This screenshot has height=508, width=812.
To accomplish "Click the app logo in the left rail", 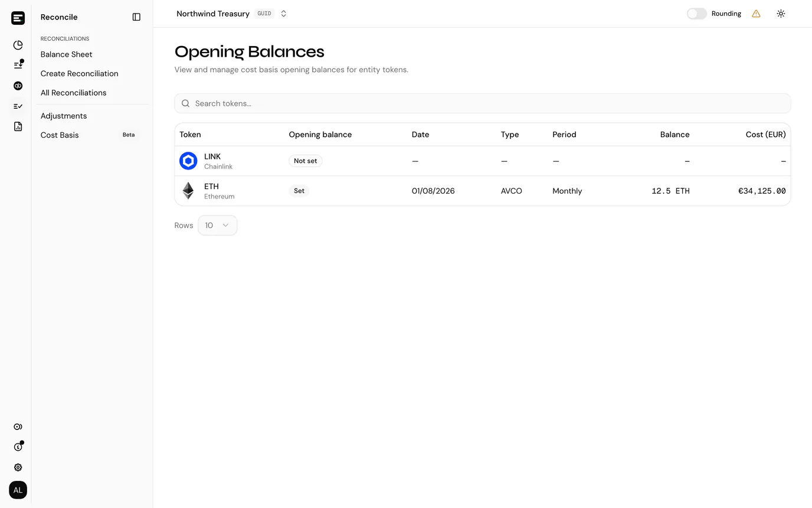I will coord(18,18).
